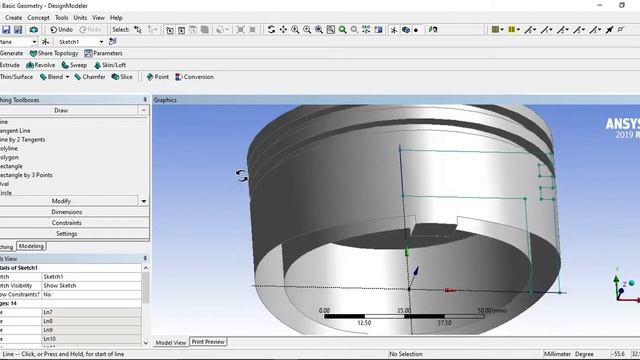This screenshot has height=360, width=640.
Task: Select the Pan view tool
Action: [283, 30]
